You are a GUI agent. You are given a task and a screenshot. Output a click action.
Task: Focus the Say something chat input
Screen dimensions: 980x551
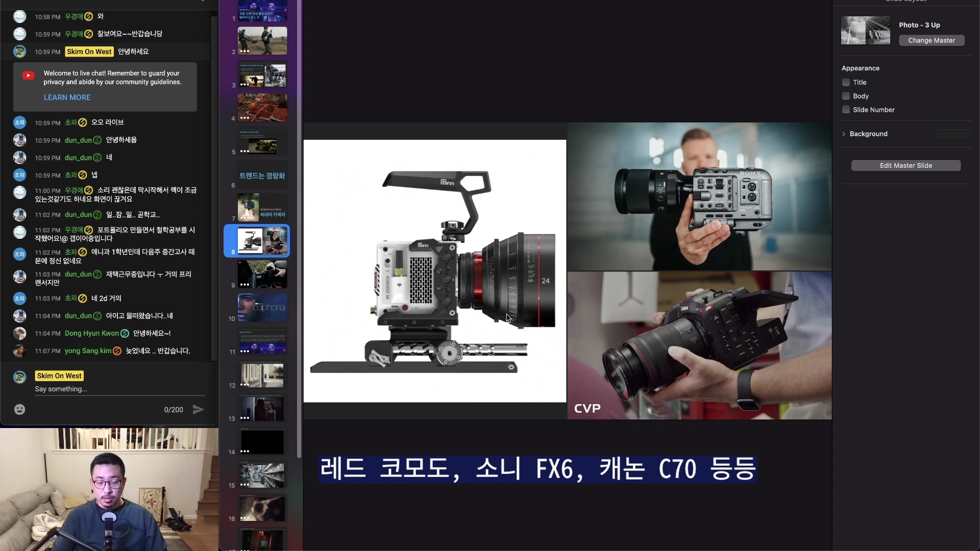tap(120, 389)
